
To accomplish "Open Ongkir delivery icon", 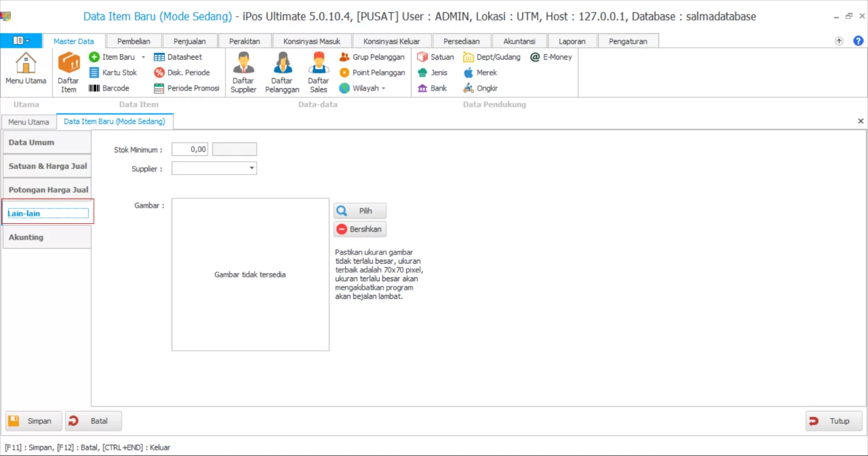I will [x=468, y=88].
